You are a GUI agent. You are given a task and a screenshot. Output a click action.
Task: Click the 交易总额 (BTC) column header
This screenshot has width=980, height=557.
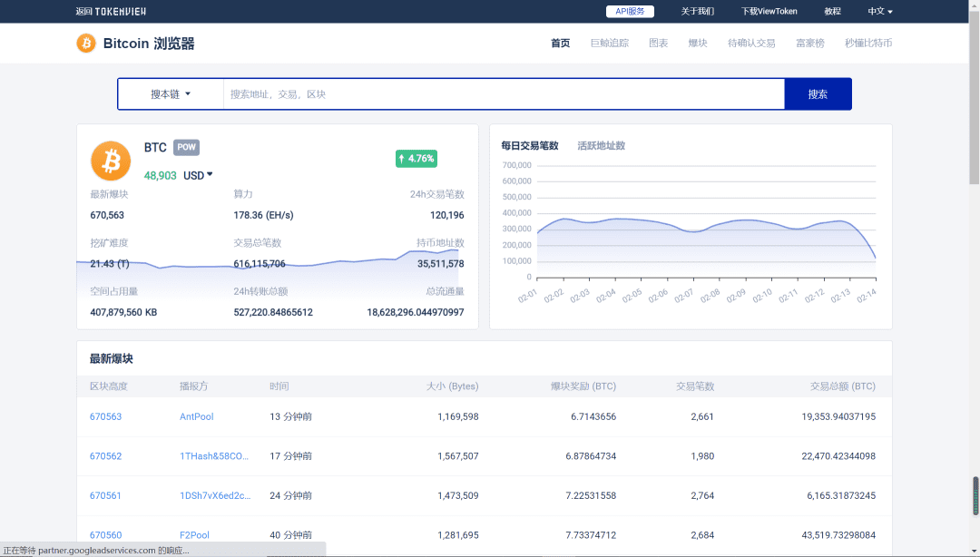point(842,386)
